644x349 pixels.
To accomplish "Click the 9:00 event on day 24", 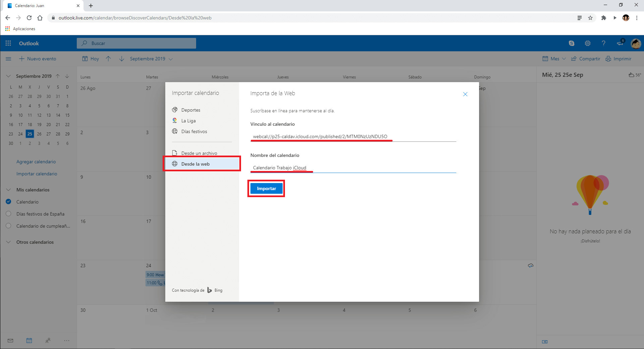I will [155, 275].
